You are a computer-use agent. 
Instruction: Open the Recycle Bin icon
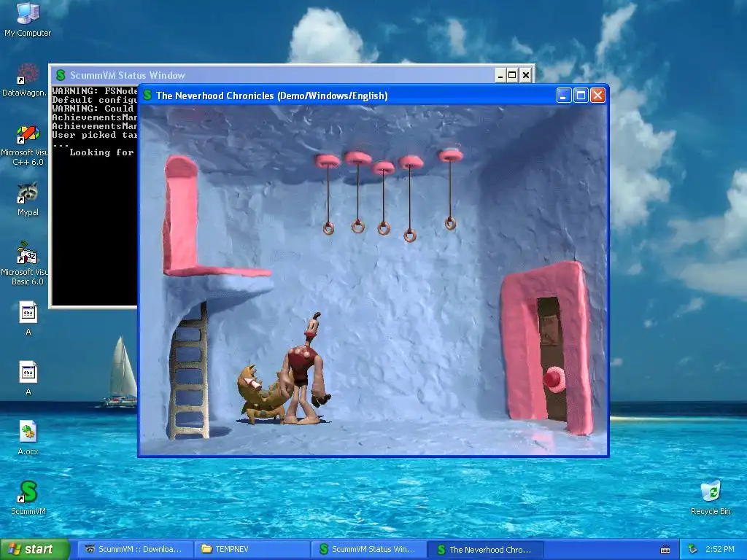click(711, 497)
